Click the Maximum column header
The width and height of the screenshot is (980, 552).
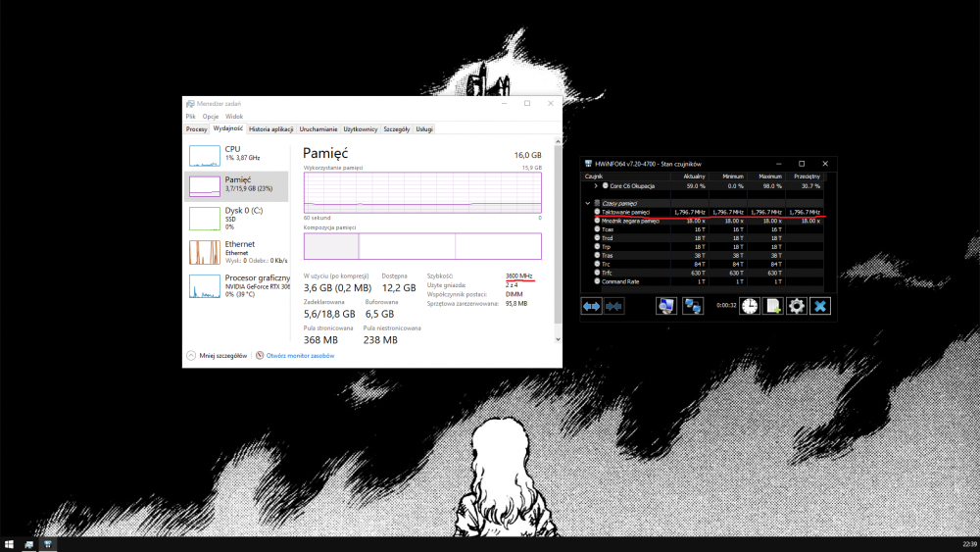766,176
